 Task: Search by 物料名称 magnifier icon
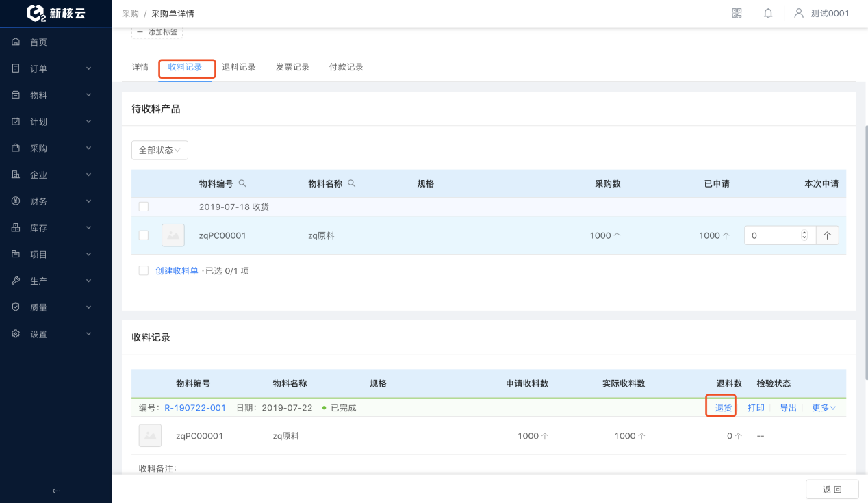352,183
